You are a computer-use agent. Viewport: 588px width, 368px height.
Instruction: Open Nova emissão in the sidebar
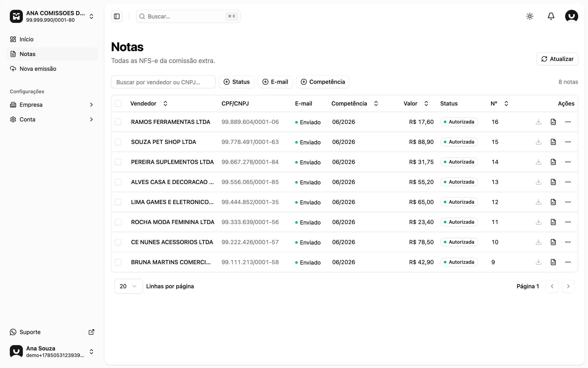[x=52, y=69]
